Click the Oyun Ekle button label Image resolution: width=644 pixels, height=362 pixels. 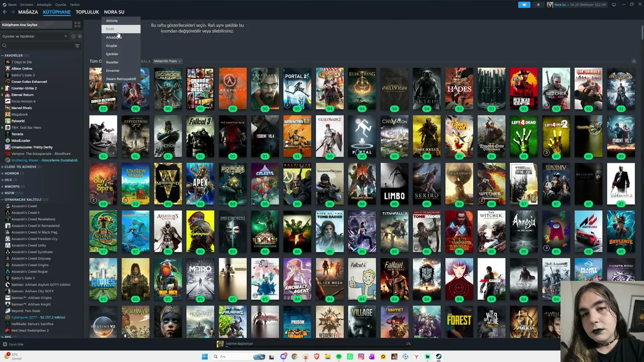point(17,344)
